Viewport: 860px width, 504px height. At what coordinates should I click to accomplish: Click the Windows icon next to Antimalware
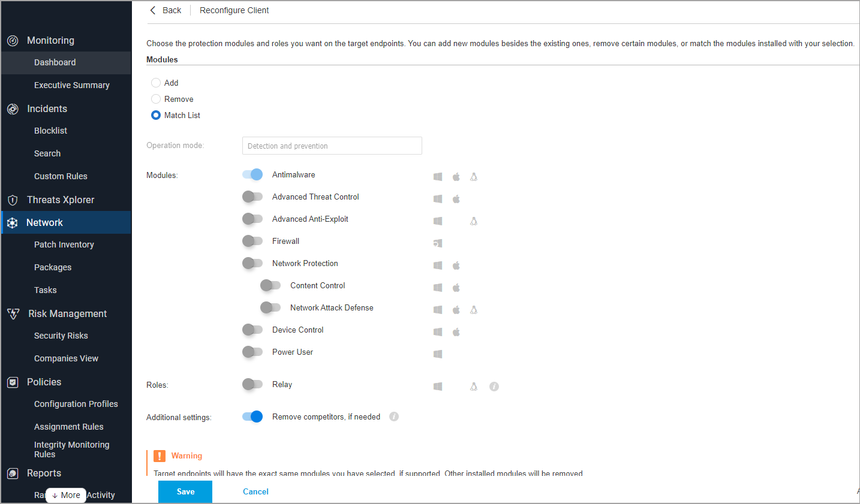coord(437,176)
